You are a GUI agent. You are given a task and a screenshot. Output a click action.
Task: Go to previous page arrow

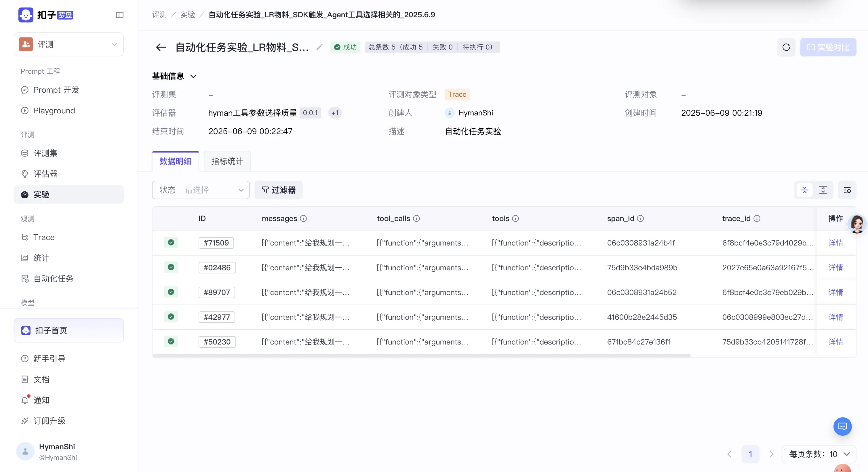(730, 454)
